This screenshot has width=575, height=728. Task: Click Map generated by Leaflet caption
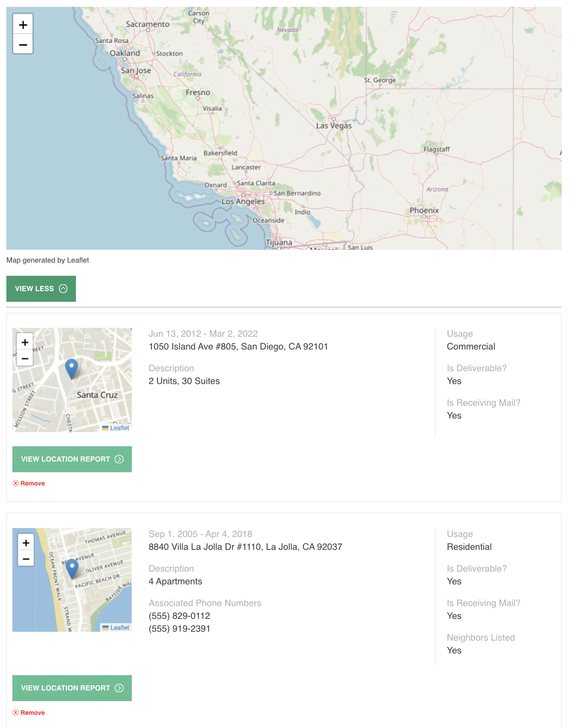tap(48, 260)
